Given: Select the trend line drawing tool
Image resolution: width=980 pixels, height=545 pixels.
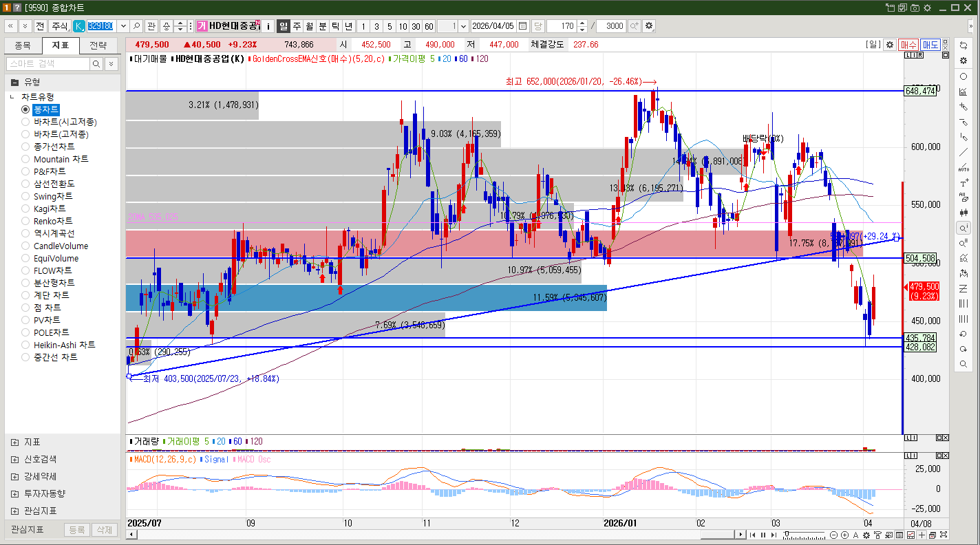Looking at the screenshot, I should [963, 152].
